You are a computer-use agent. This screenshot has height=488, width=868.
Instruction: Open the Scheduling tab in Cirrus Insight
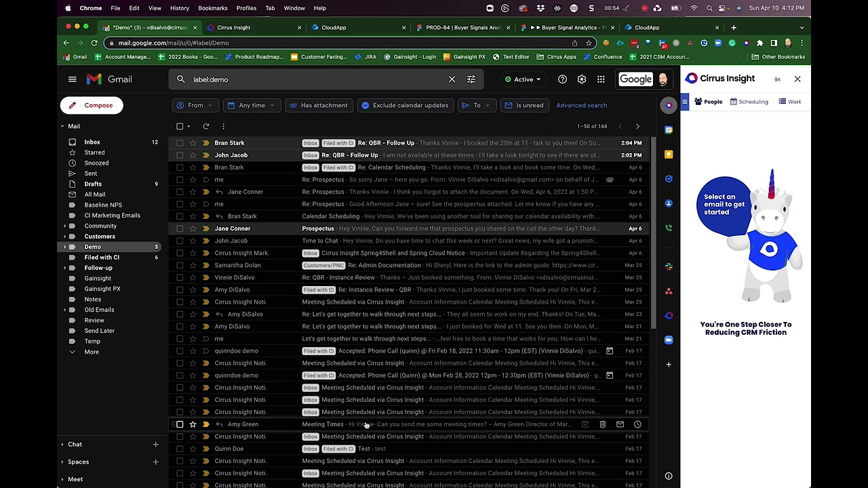[x=749, y=102]
